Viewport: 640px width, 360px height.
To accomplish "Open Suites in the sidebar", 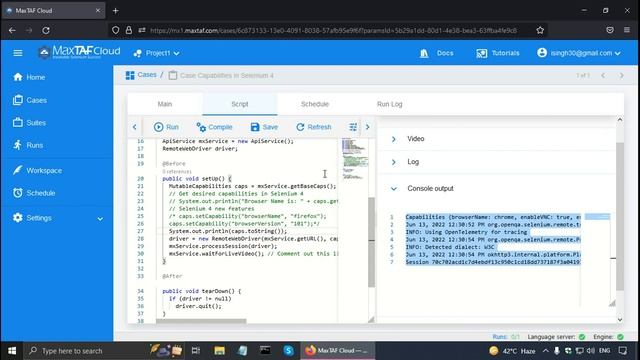I will pos(29,122).
